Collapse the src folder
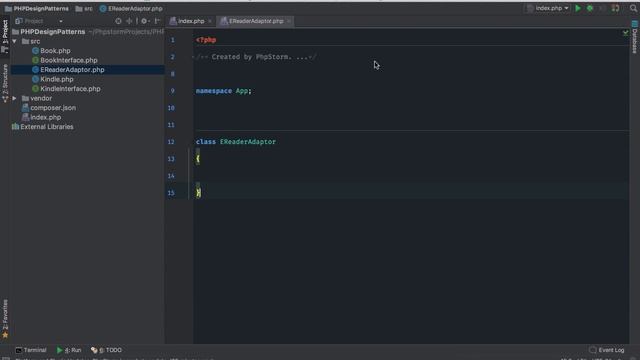 (x=15, y=41)
